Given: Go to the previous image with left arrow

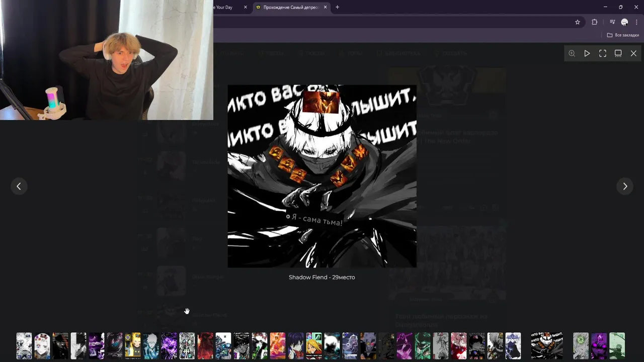Looking at the screenshot, I should tap(19, 186).
